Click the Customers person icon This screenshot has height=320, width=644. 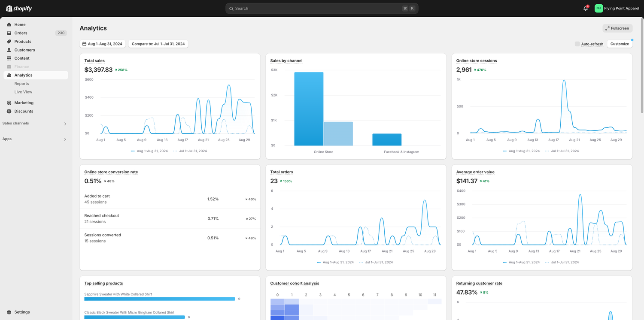pos(9,50)
